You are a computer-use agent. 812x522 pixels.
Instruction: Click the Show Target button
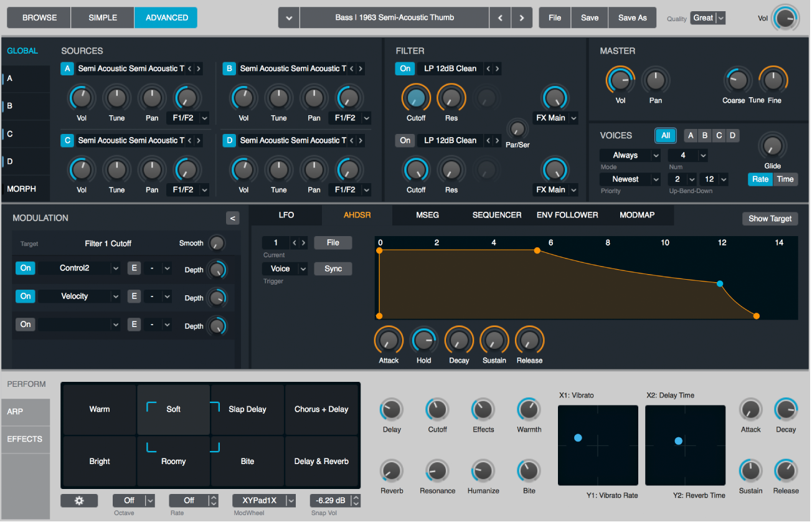tap(770, 219)
